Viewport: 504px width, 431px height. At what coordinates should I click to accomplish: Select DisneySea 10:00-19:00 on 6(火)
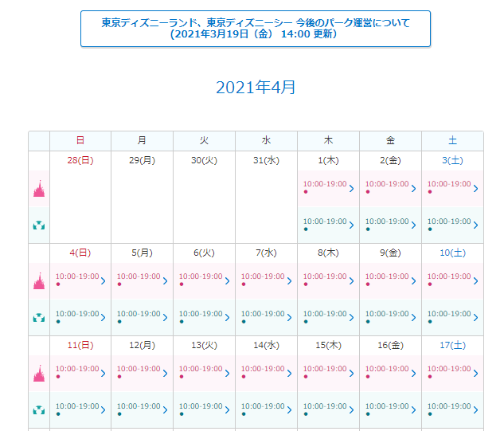tap(201, 314)
